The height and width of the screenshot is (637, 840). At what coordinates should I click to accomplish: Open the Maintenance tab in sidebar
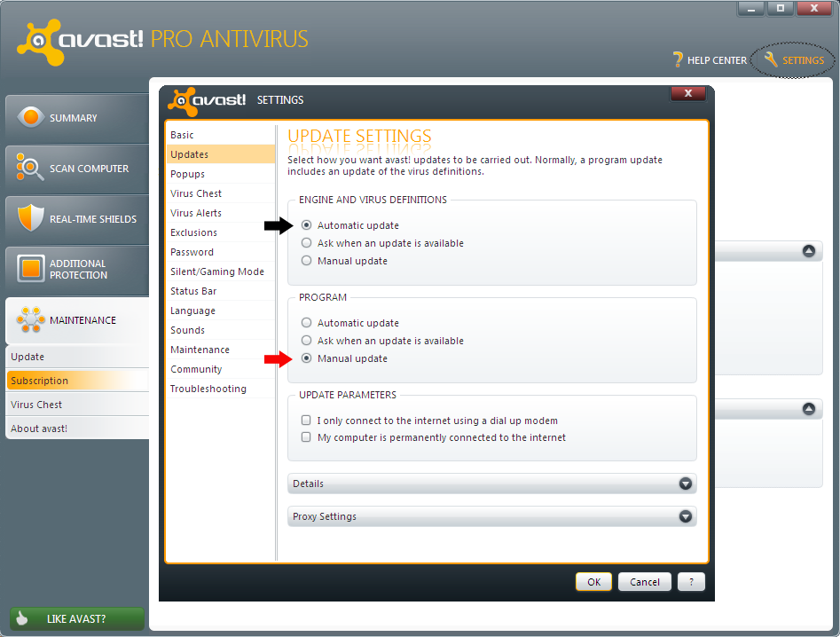point(77,320)
